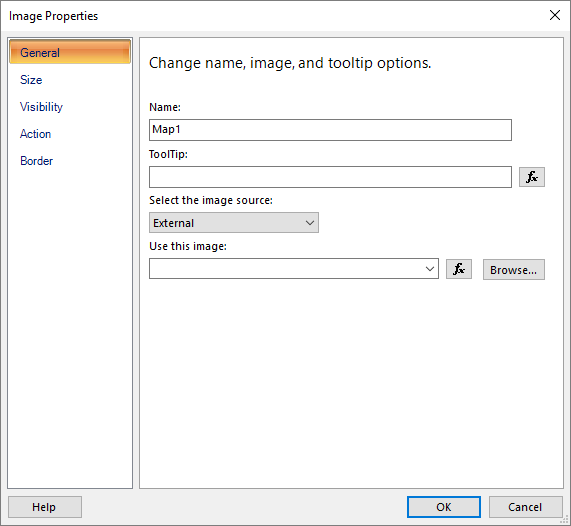Viewport: 571px width, 526px height.
Task: Click the Browse... button
Action: (x=513, y=270)
